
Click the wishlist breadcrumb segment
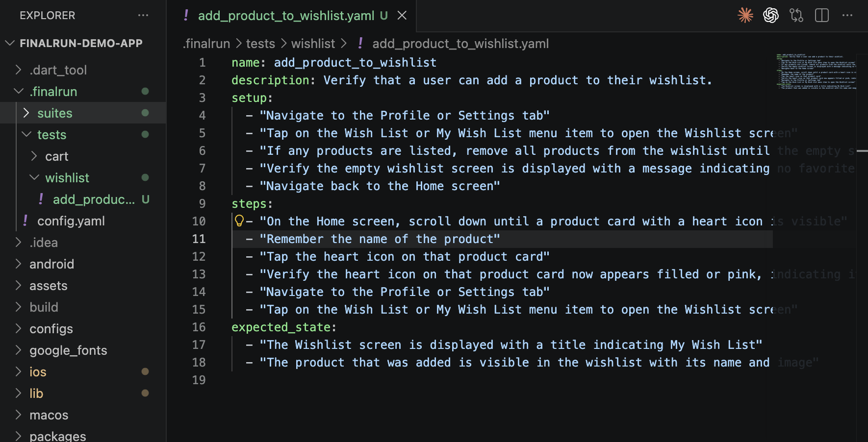(x=313, y=44)
